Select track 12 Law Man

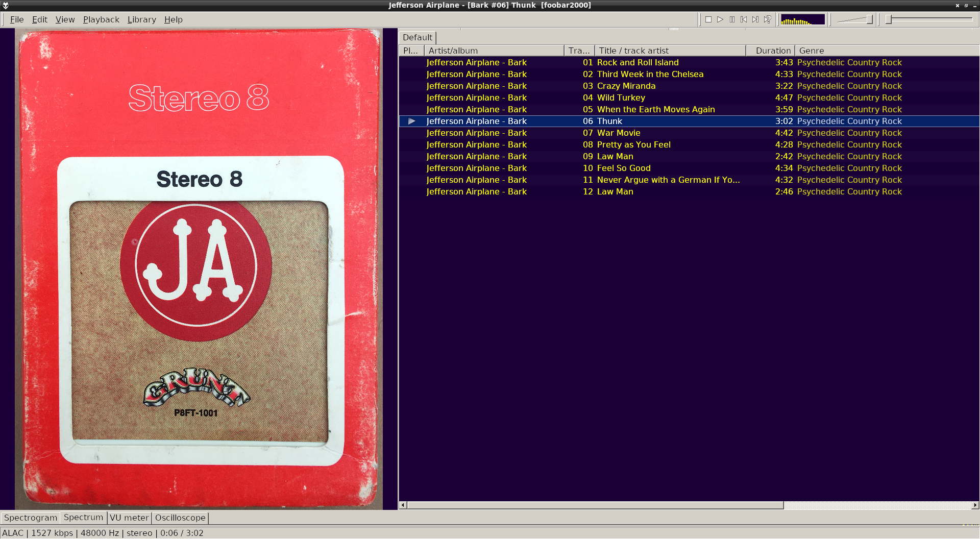[x=689, y=191]
